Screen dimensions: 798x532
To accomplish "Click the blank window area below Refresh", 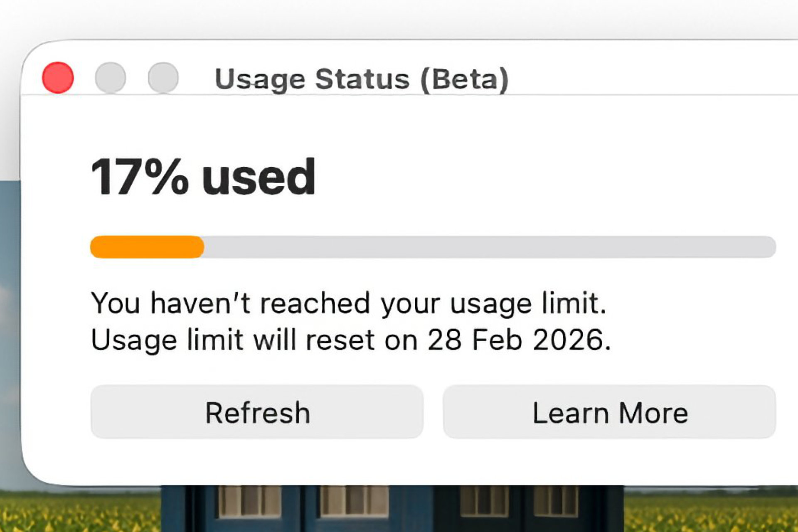I will 257,461.
